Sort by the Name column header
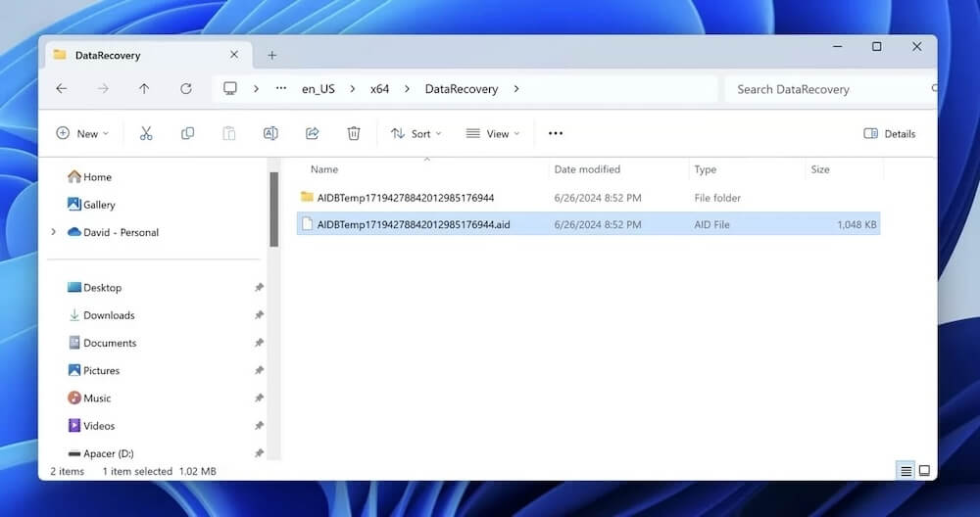 coord(324,169)
